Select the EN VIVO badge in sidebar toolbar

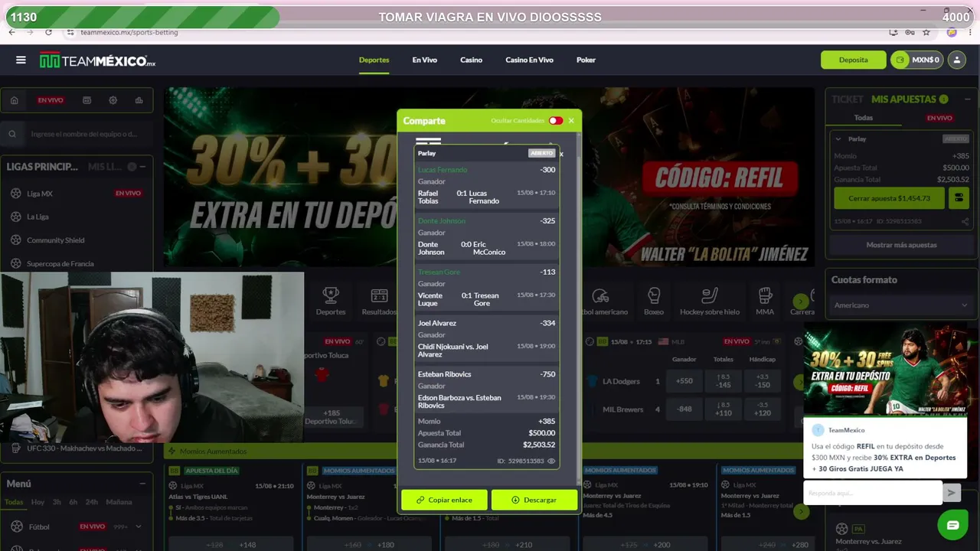[x=51, y=100]
